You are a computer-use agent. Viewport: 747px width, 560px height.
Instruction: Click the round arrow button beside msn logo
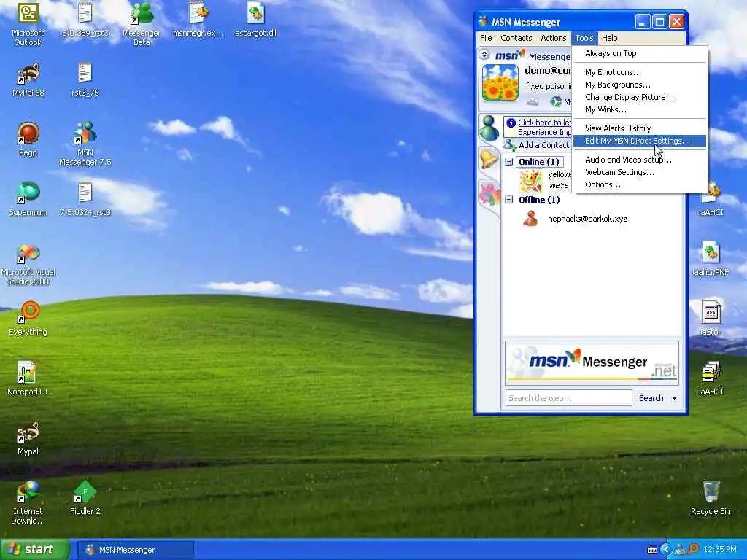point(484,54)
